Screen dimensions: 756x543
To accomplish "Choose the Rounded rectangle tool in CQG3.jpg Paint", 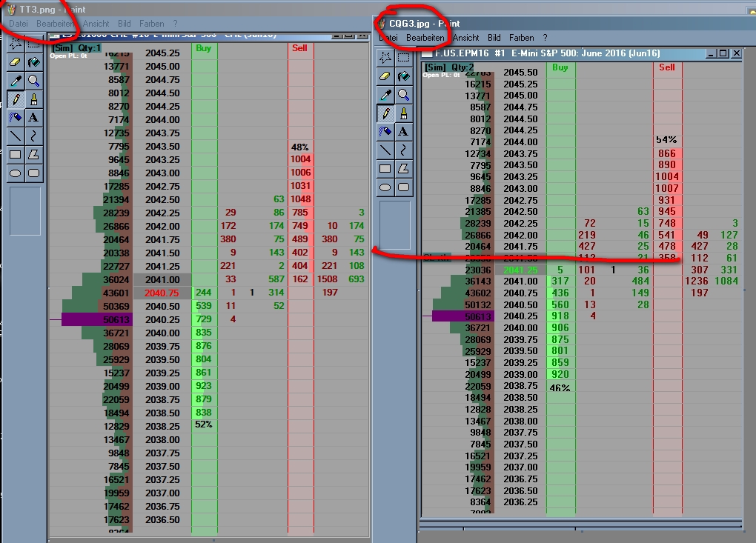I will (403, 187).
